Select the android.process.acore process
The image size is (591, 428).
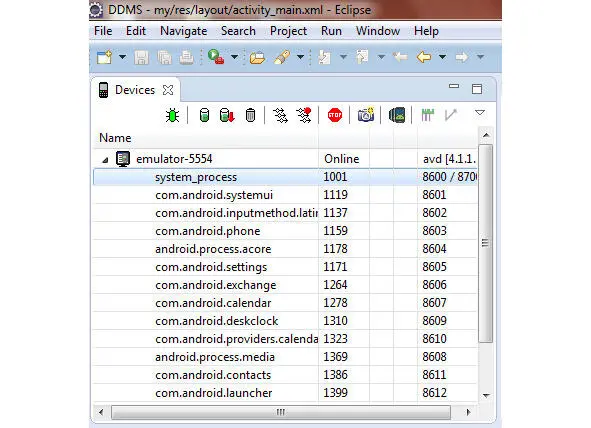click(x=285, y=249)
